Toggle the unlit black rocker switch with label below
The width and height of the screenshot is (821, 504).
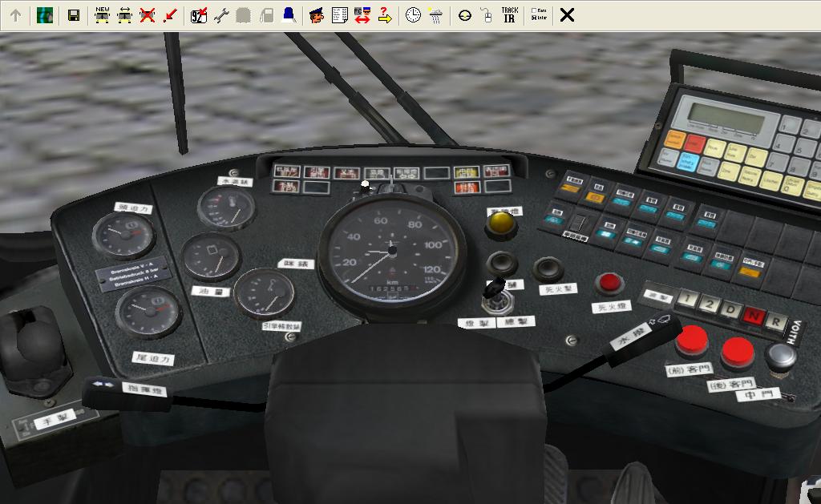[578, 223]
